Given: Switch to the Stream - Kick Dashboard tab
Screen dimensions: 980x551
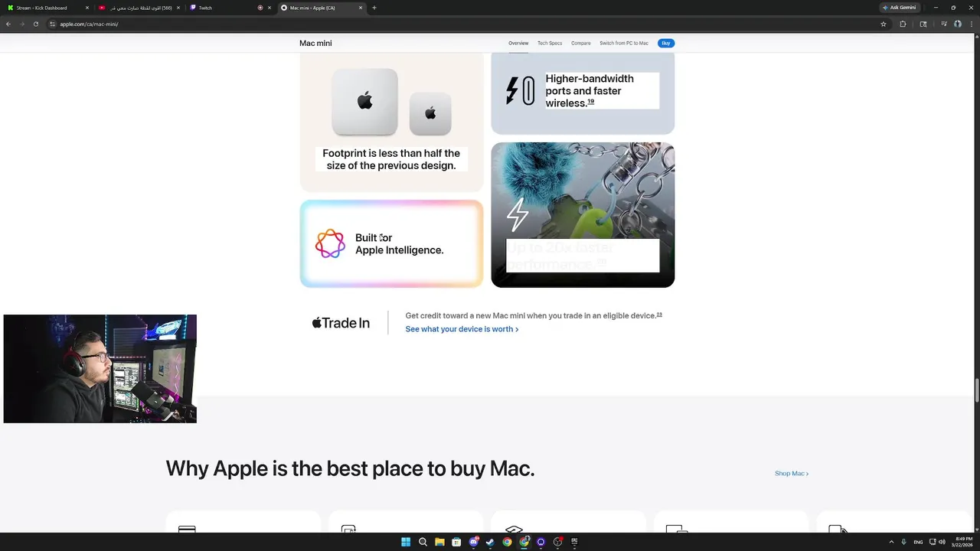Looking at the screenshot, I should [46, 8].
